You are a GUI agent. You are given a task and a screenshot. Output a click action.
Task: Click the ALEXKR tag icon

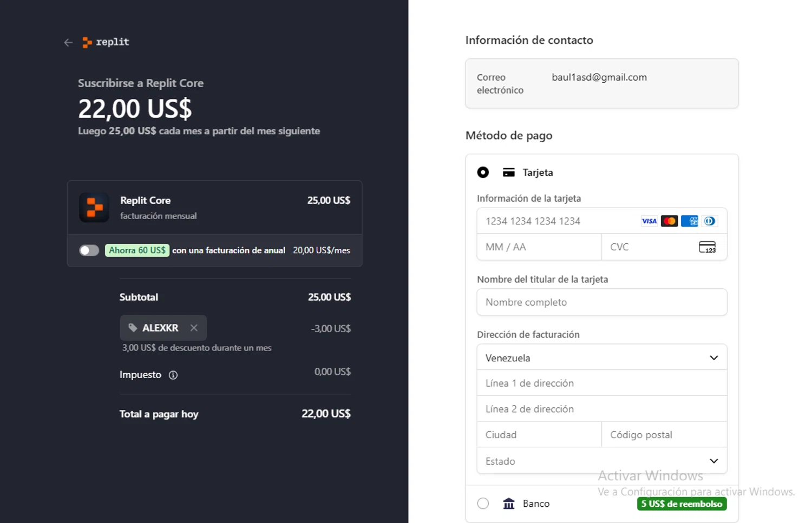click(x=133, y=328)
